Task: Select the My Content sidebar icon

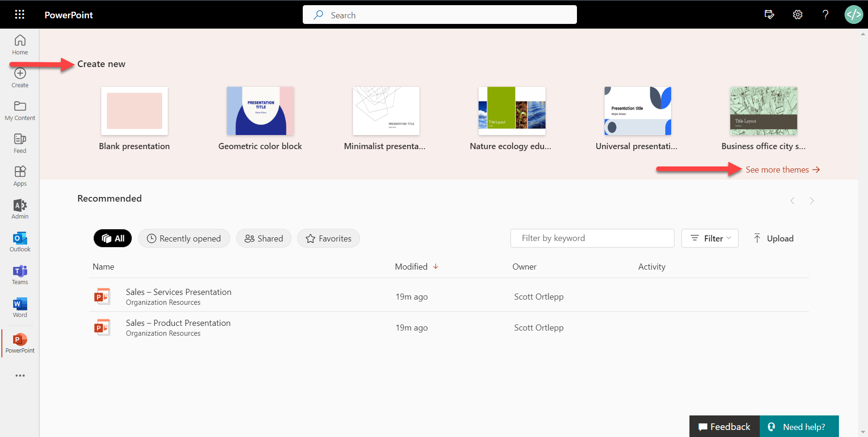Action: [x=20, y=110]
